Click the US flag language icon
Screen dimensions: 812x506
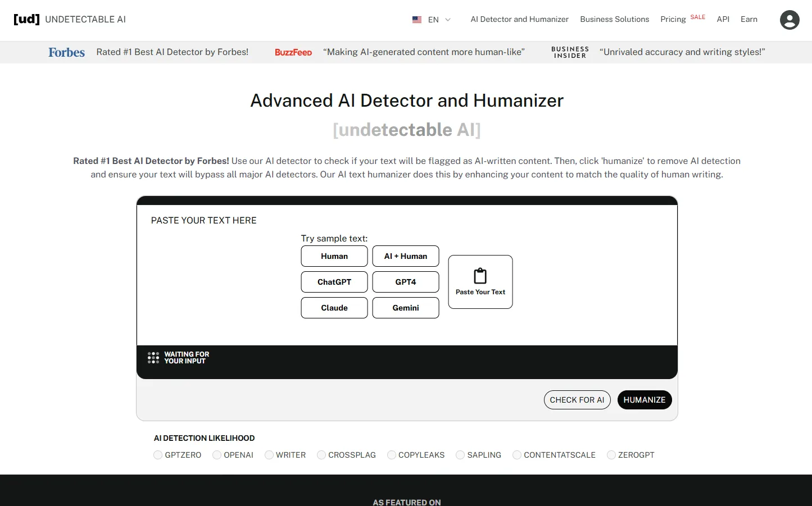click(416, 19)
